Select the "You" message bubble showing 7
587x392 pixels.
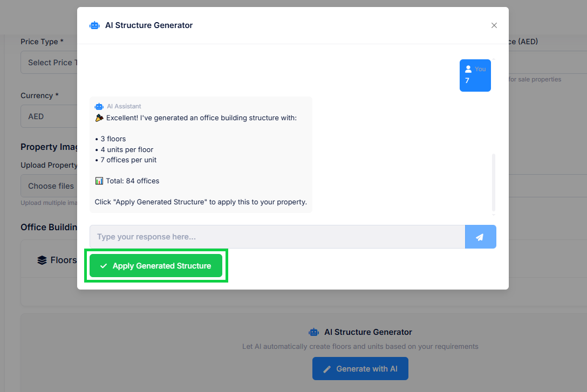[475, 75]
